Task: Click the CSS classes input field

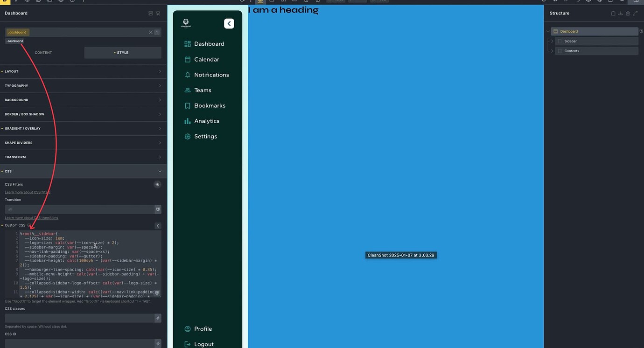Action: coord(79,318)
